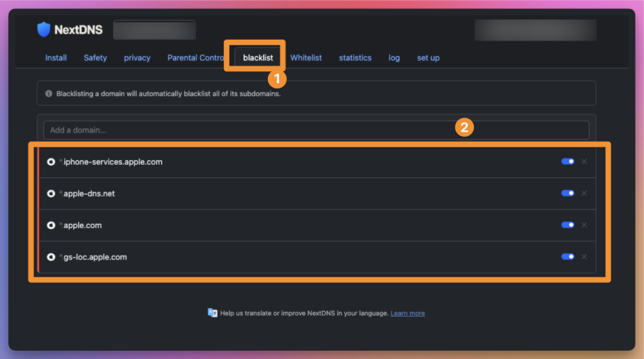Open the Parental Control tab
Screen dimensions: 644x359
point(196,58)
